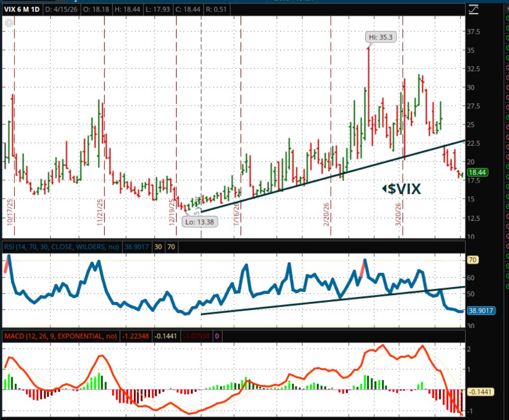Click the 10/17/25 vertical date marker
This screenshot has height=420, width=509.
click(10, 212)
